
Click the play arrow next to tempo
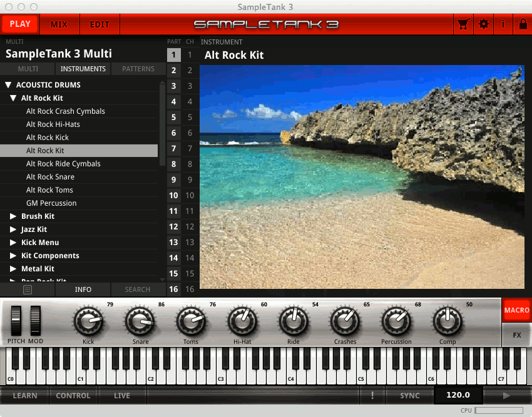click(x=506, y=395)
